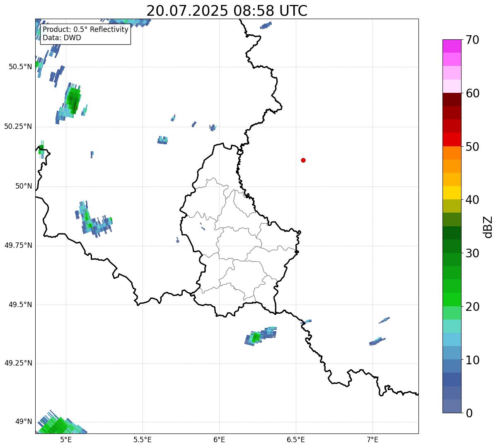Click the bright red colorbar segment above 50
Viewport: 498px width, 448px height.
click(x=452, y=139)
